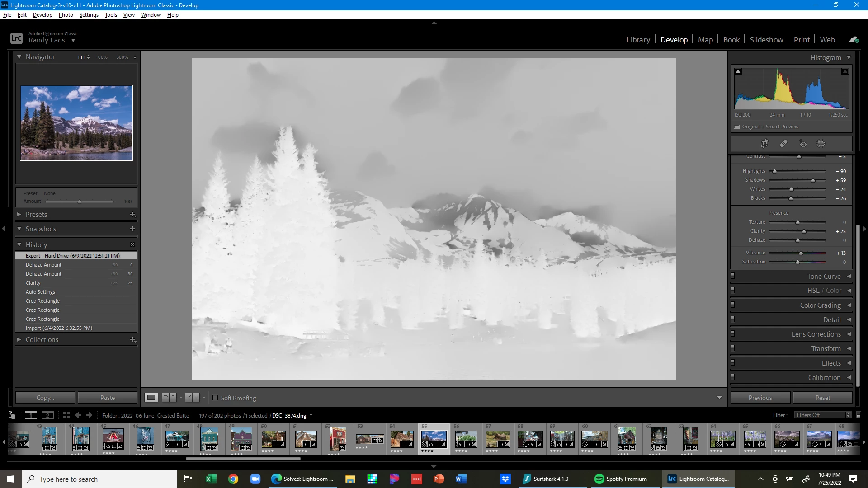The image size is (868, 488).
Task: Switch to the Library module
Action: click(638, 40)
